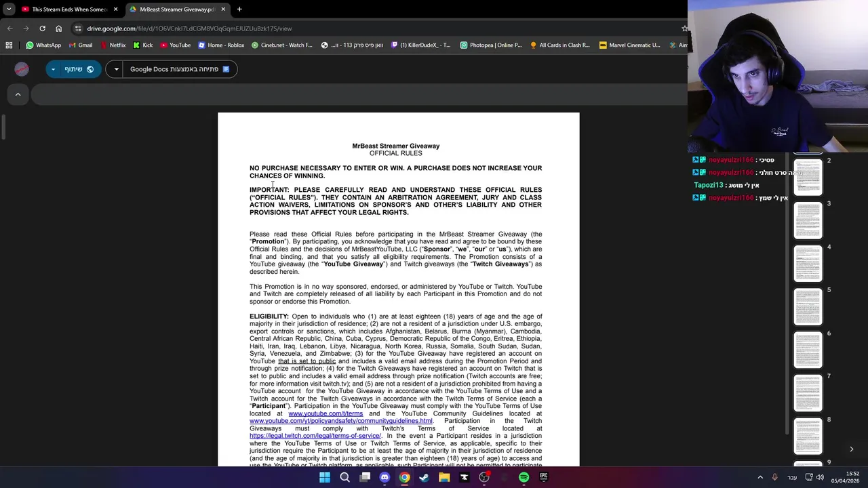
Task: Click the blue share (שיתוף) button
Action: point(80,69)
